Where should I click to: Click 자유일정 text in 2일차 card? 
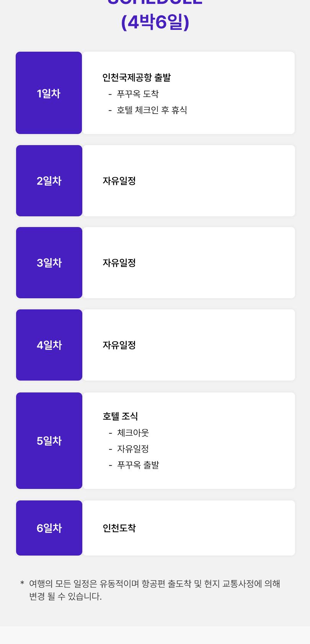119,181
